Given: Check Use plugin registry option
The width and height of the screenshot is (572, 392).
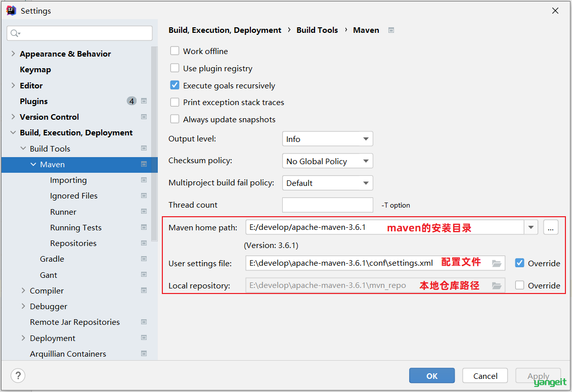Looking at the screenshot, I should tap(175, 68).
